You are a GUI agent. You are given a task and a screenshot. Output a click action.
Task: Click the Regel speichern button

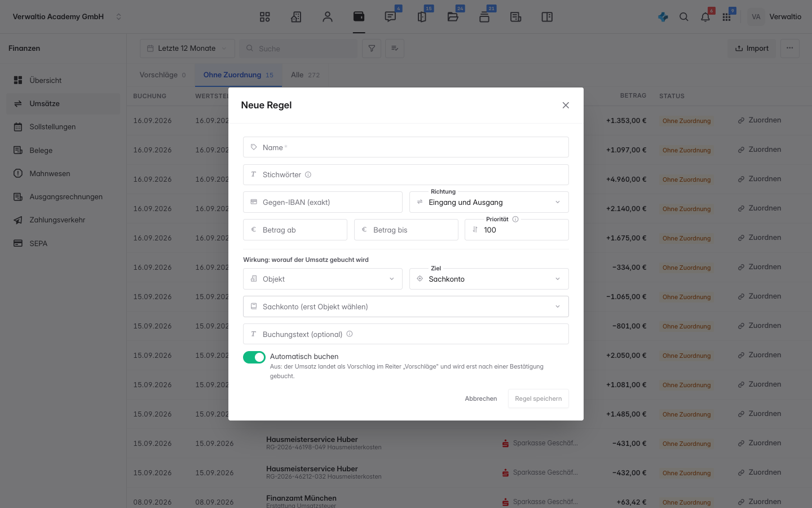click(x=539, y=398)
